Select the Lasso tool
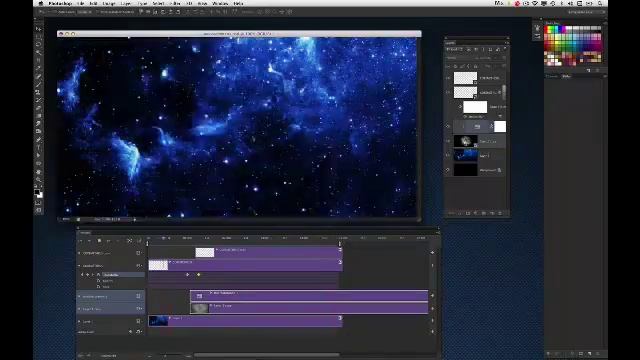 (x=39, y=45)
